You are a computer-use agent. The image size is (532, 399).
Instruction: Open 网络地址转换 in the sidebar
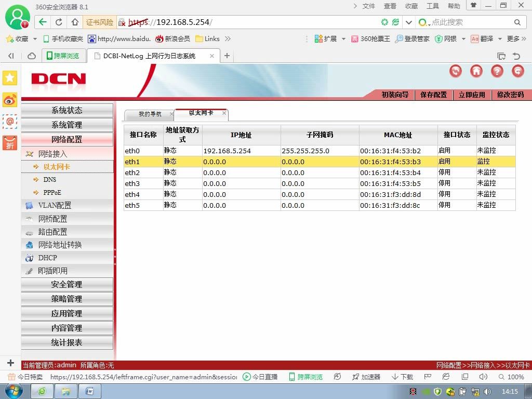coord(60,245)
